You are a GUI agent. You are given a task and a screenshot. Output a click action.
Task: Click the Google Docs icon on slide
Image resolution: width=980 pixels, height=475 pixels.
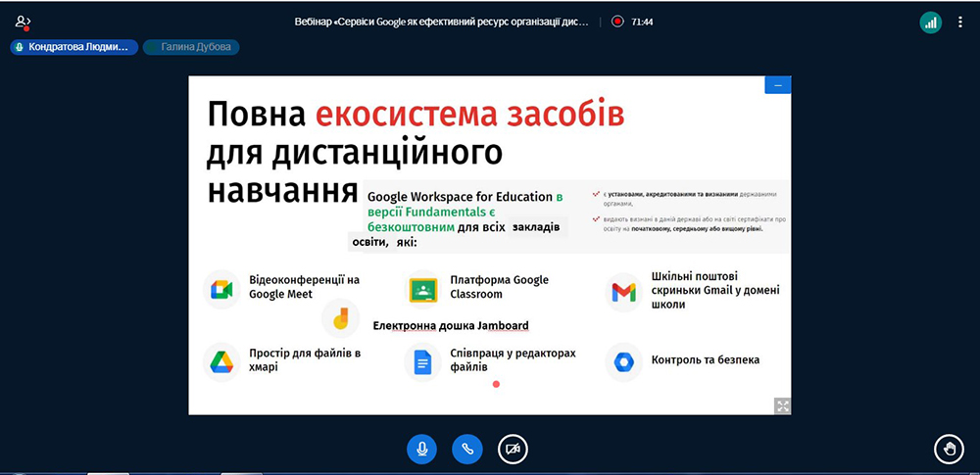tap(422, 361)
